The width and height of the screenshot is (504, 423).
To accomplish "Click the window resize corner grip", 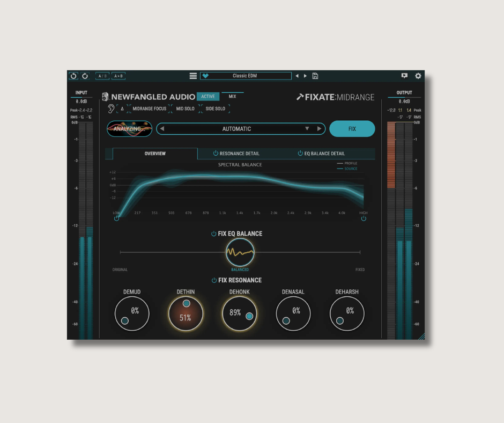I will [421, 337].
